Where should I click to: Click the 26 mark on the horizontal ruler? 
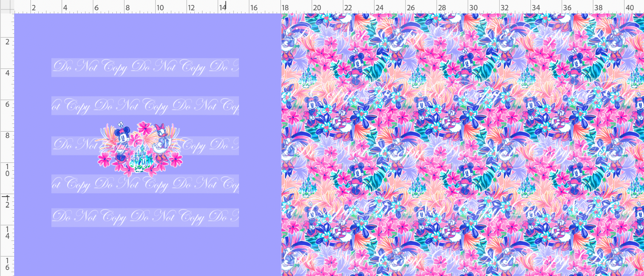(410, 8)
